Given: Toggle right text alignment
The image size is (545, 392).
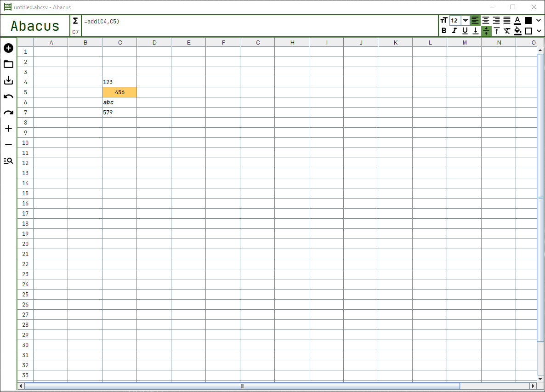Looking at the screenshot, I should click(x=496, y=21).
